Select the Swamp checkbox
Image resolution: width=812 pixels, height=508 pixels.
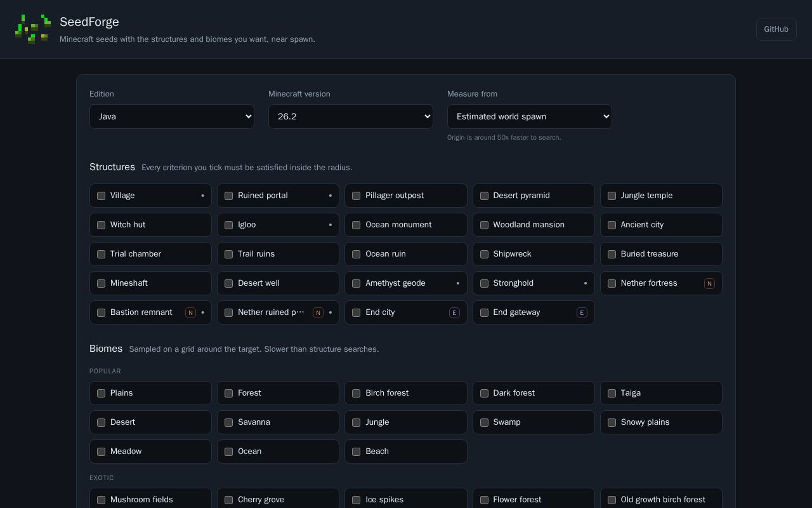[484, 422]
